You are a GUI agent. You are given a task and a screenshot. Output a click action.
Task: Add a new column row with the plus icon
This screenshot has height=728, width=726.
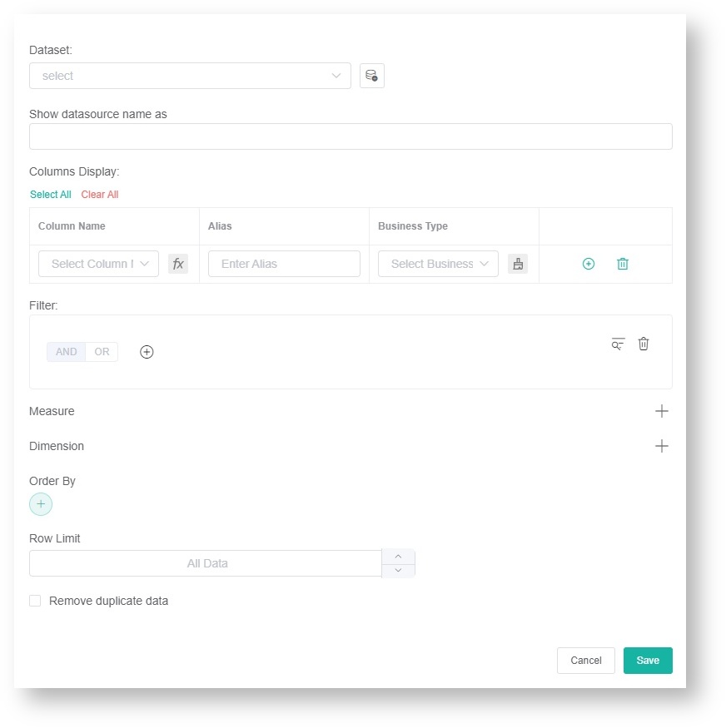[589, 264]
